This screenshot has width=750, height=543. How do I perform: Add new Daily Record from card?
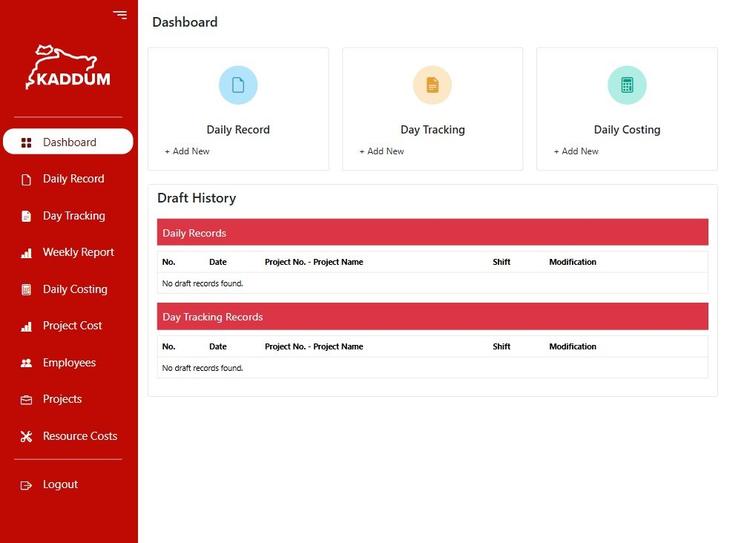[x=187, y=152]
